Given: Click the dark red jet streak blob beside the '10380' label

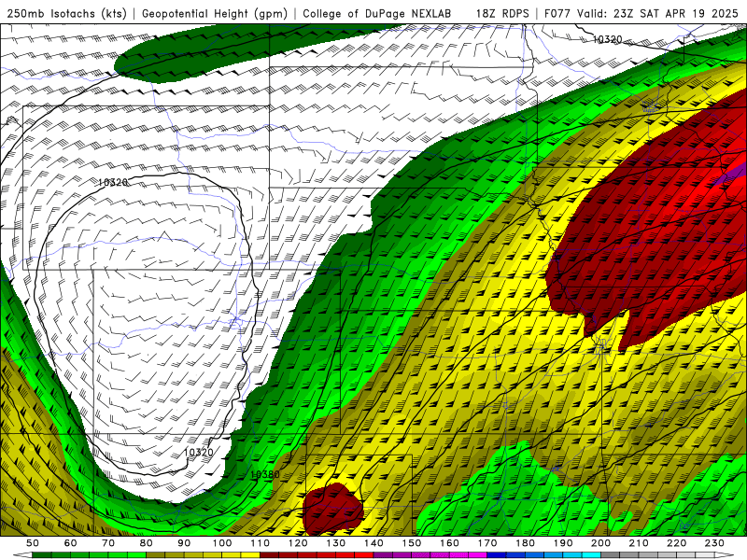Looking at the screenshot, I should [333, 510].
